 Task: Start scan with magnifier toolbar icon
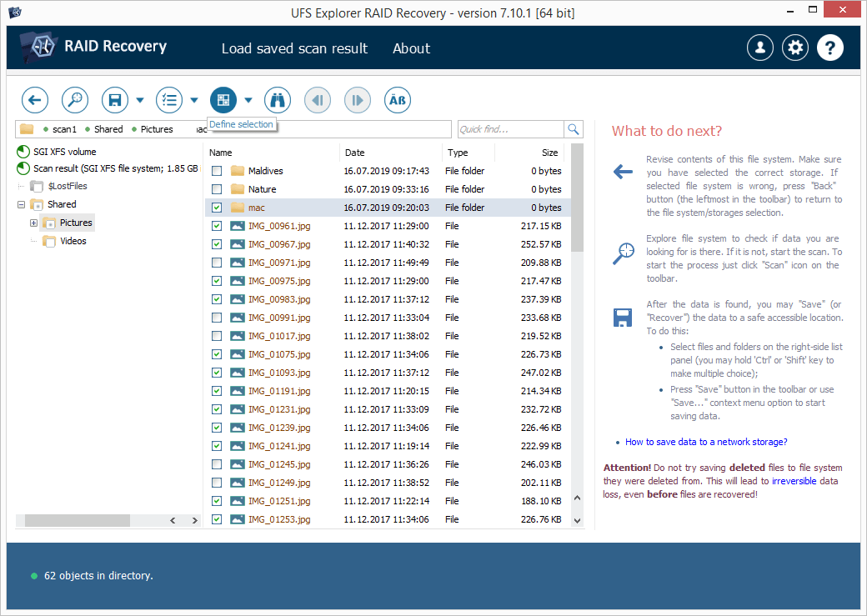point(75,100)
